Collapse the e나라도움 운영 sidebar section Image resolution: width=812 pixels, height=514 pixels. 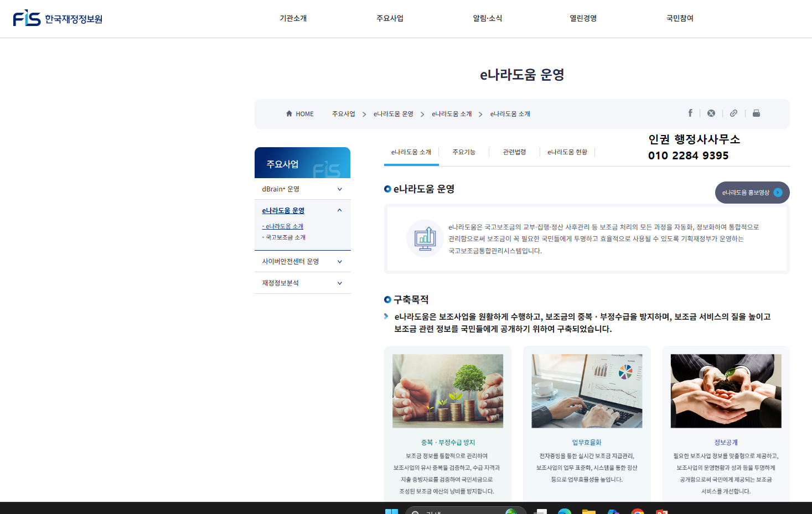pos(339,210)
